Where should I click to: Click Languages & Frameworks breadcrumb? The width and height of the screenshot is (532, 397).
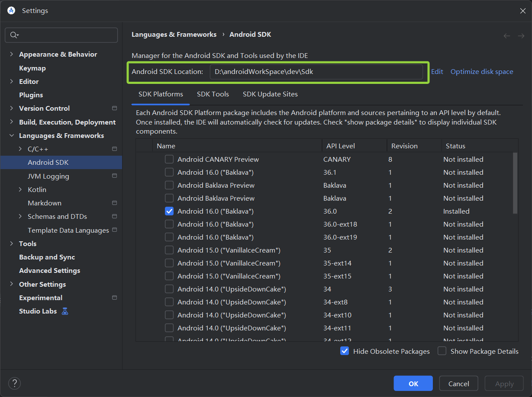pos(174,35)
